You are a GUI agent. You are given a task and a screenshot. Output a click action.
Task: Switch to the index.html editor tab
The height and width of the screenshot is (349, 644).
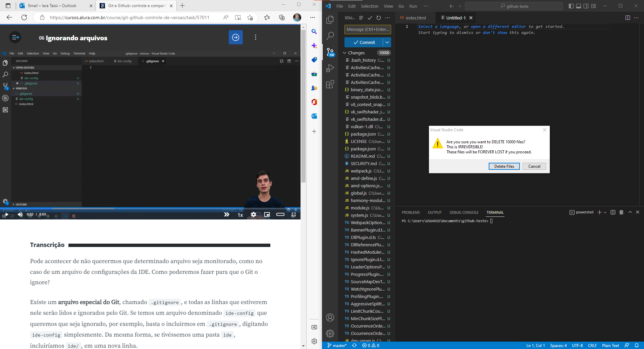(415, 18)
